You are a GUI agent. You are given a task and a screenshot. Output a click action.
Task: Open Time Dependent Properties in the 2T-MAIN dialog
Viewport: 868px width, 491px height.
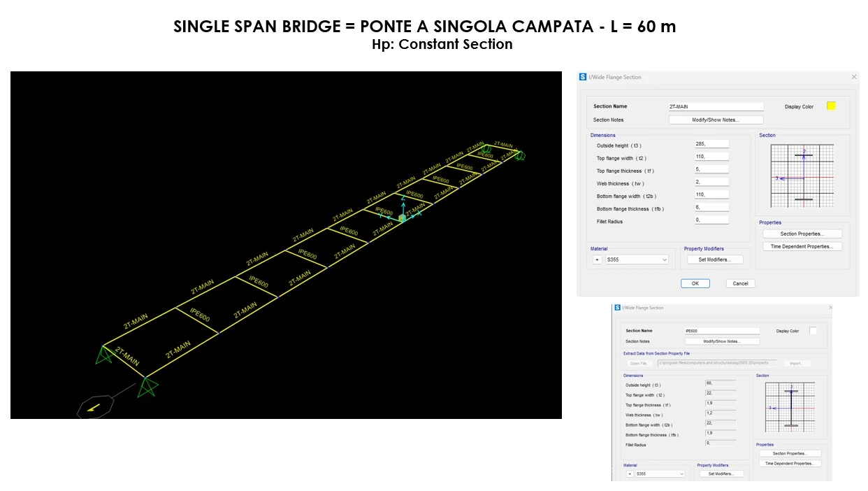coord(802,246)
